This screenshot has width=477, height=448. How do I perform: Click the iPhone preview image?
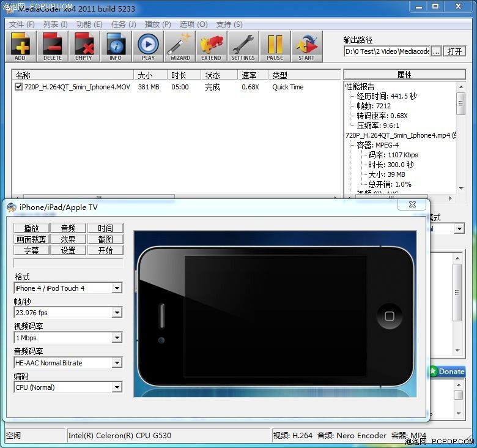click(x=275, y=314)
